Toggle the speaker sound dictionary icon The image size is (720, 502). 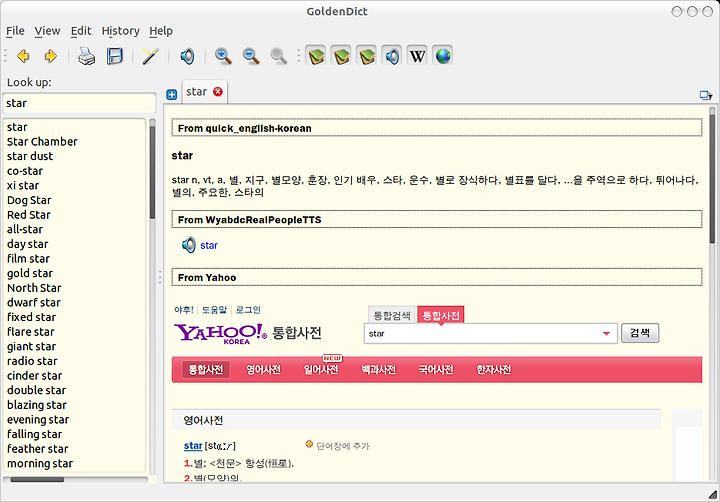point(392,56)
